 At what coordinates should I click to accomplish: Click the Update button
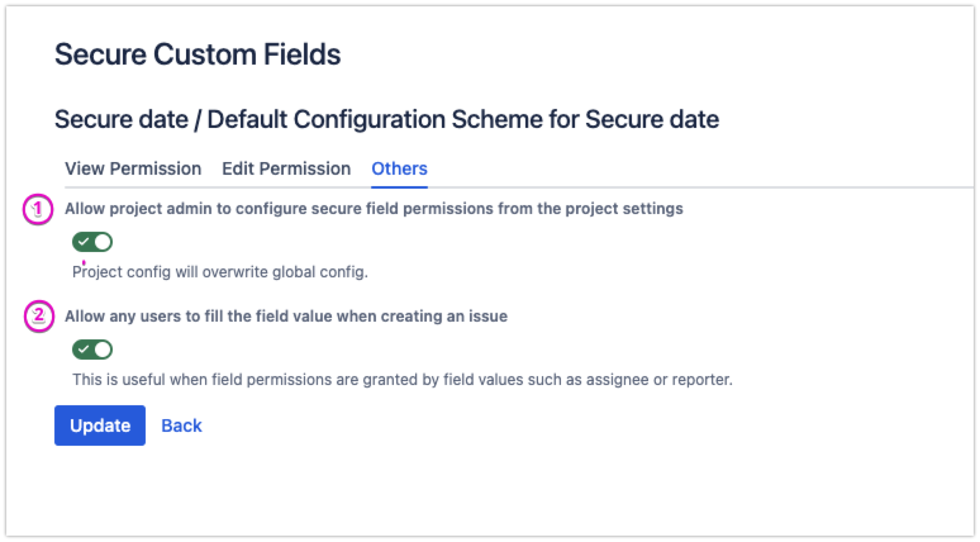click(99, 425)
